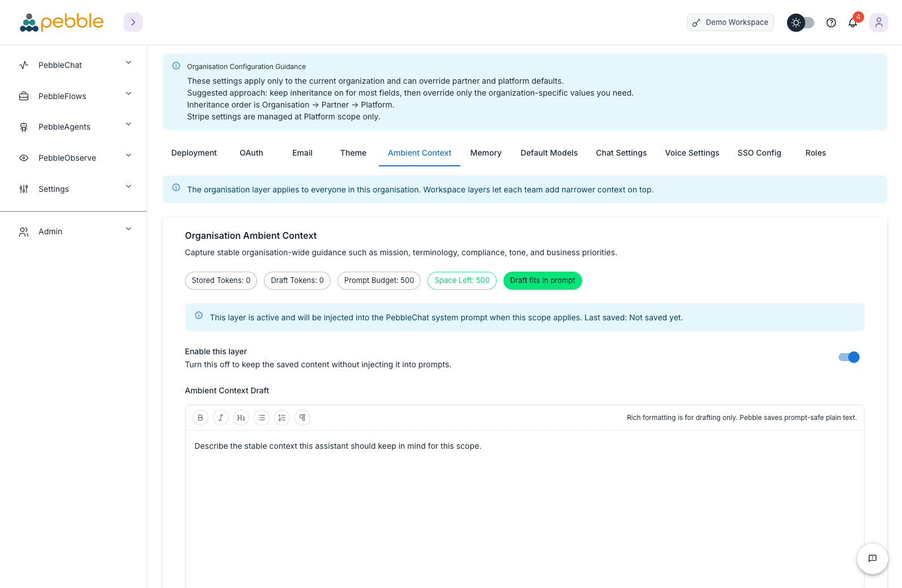902x588 pixels.
Task: Apply italic formatting in the draft editor
Action: pyautogui.click(x=221, y=418)
